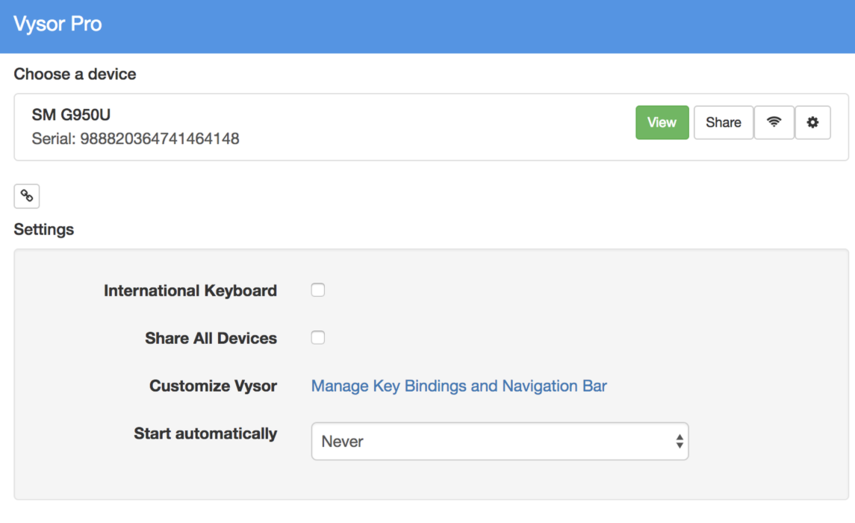Open device settings with the gear icon
The height and width of the screenshot is (523, 855).
point(812,122)
